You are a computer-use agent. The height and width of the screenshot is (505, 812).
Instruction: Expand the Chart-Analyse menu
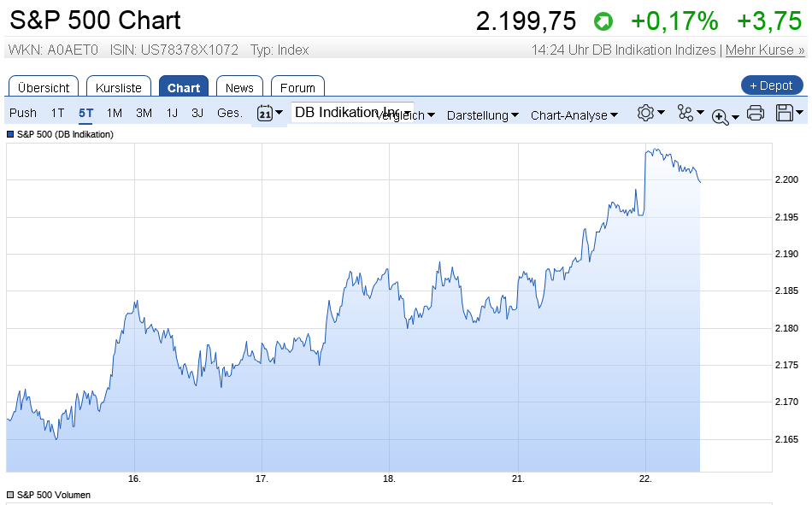pyautogui.click(x=574, y=115)
